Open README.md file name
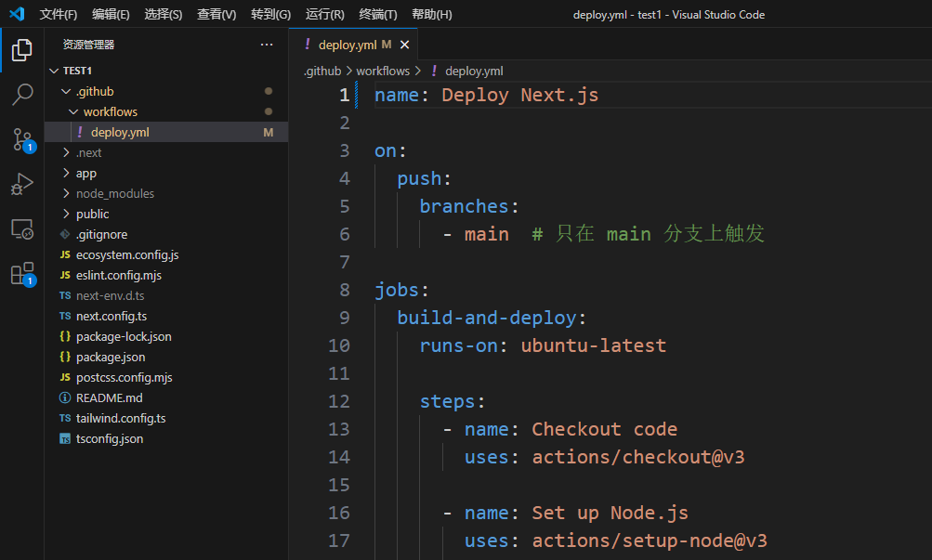Image resolution: width=932 pixels, height=560 pixels. 110,397
